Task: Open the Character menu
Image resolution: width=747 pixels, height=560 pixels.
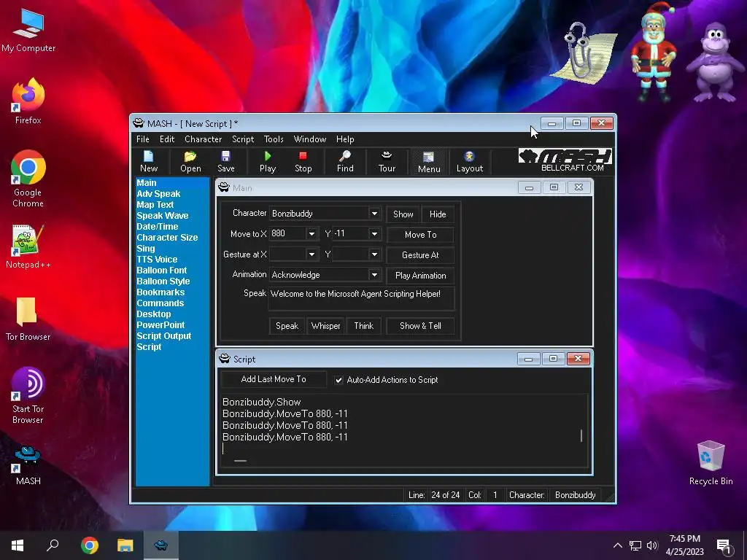Action: tap(203, 139)
